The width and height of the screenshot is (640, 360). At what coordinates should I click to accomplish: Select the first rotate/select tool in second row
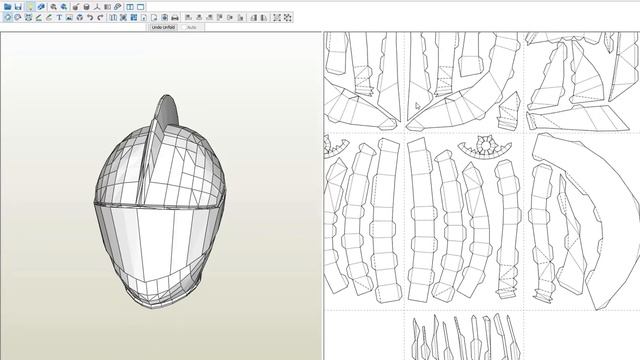click(x=7, y=18)
